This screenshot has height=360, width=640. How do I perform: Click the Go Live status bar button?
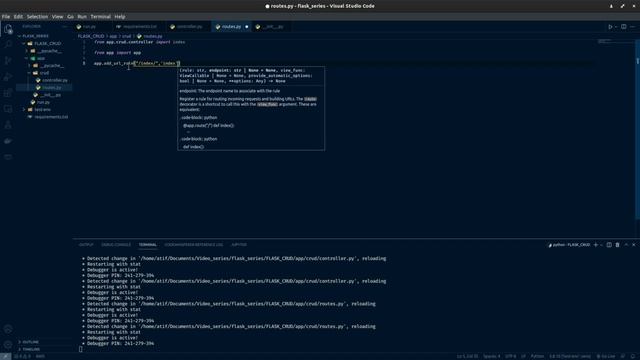[606, 356]
